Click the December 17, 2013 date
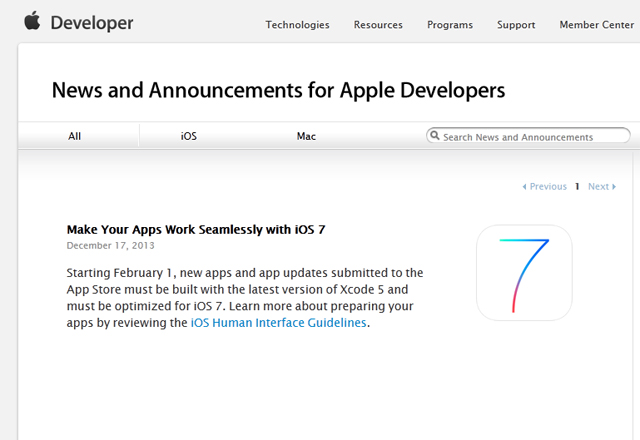The height and width of the screenshot is (440, 640). (111, 245)
